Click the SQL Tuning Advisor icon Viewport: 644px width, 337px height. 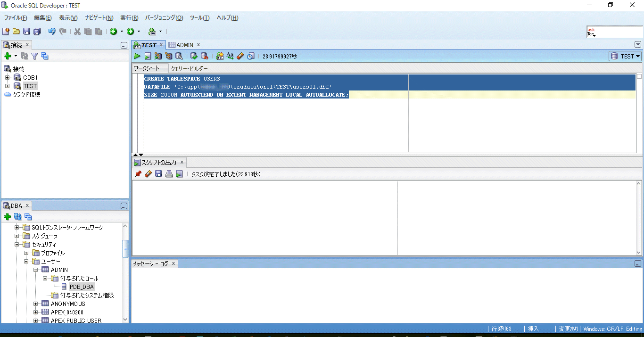pos(179,56)
